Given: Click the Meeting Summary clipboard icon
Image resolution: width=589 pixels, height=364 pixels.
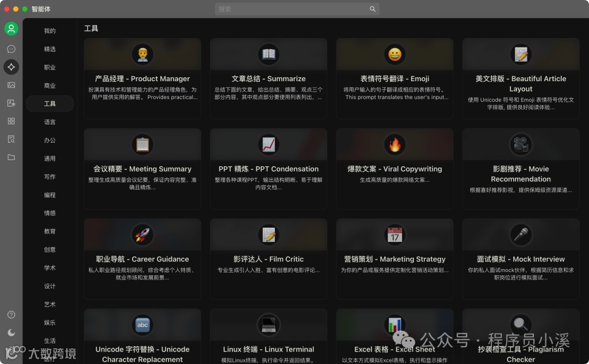Looking at the screenshot, I should pos(142,144).
